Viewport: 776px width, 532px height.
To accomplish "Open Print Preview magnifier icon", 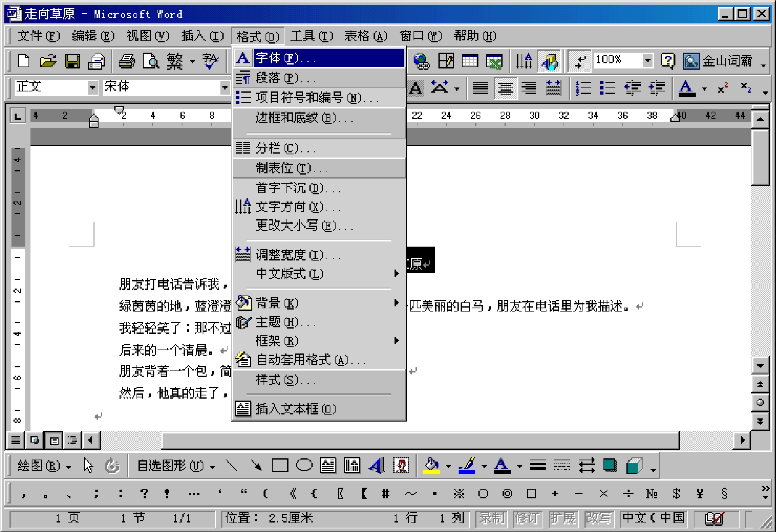I will 151,61.
